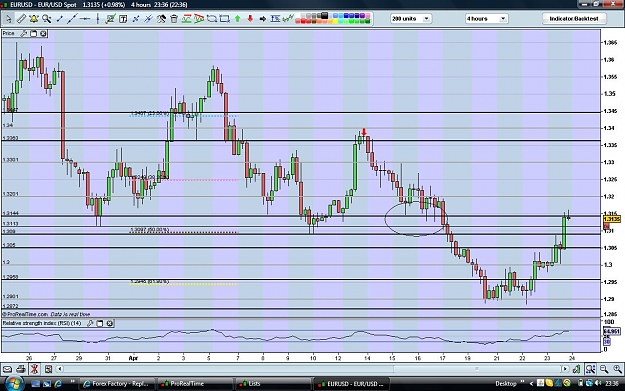Zoom out using the minus magnifier
The width and height of the screenshot is (625, 391).
(x=604, y=369)
